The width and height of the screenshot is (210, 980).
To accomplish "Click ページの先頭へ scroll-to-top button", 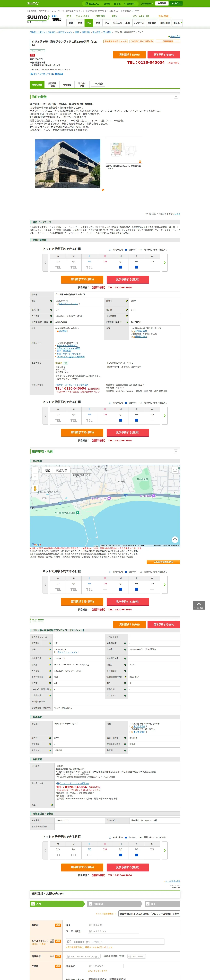I will click(199, 605).
